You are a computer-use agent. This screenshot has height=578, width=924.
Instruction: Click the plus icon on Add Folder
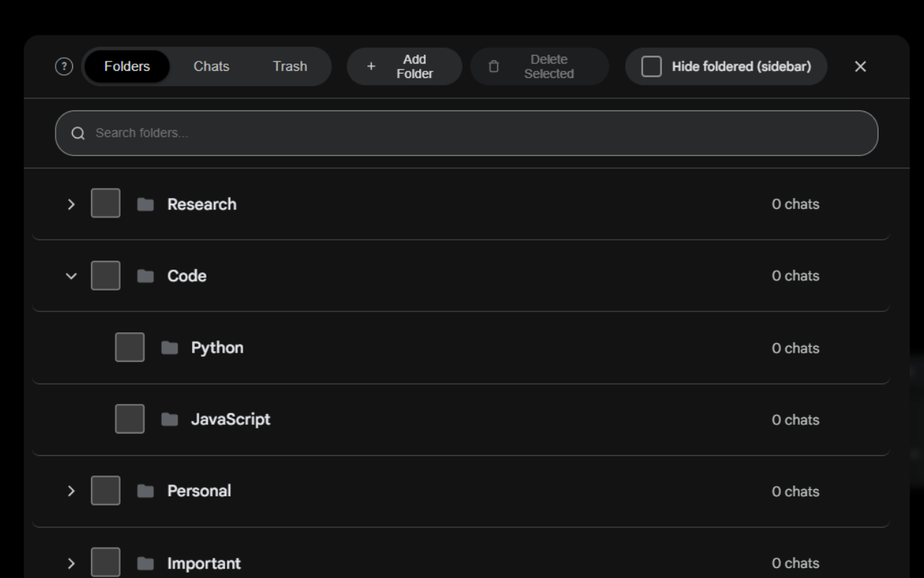click(x=371, y=66)
